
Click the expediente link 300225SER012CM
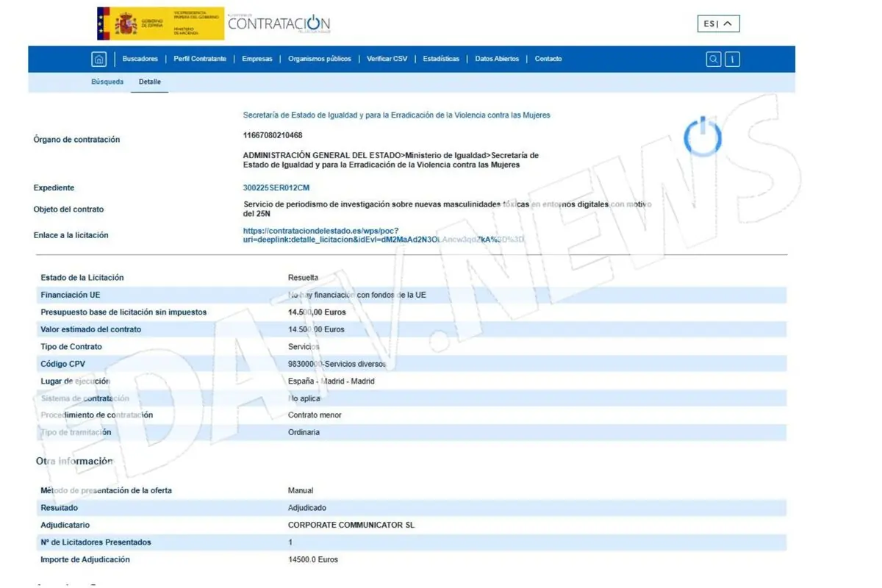276,187
